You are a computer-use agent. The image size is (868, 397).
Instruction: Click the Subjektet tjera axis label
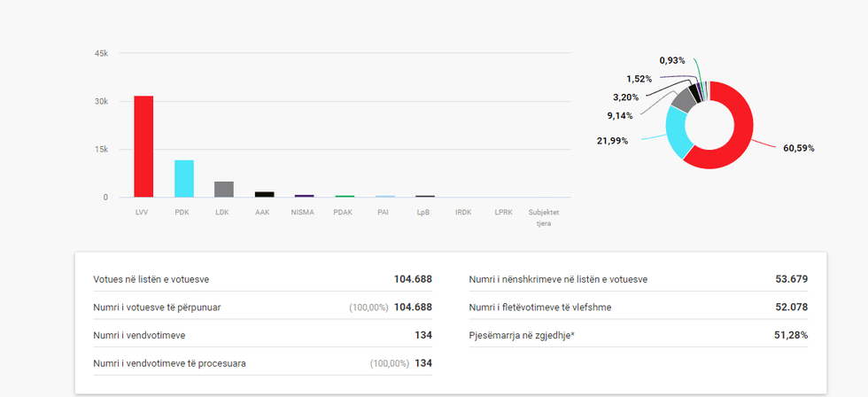point(543,217)
